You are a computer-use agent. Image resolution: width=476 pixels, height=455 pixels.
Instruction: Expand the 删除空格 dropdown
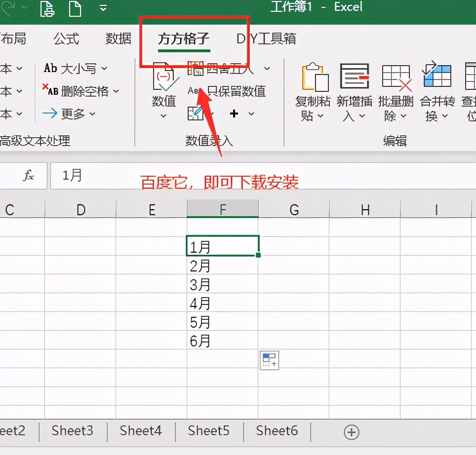click(116, 91)
